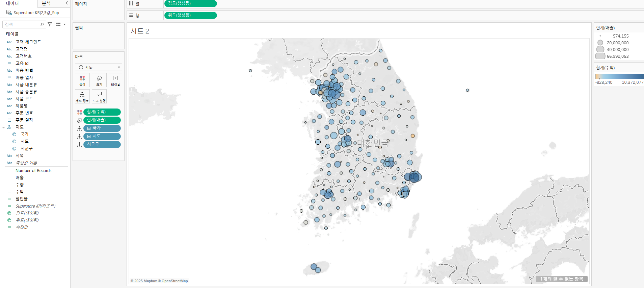Open the 도구 설명 (Tooltip) mark card
This screenshot has height=288, width=644.
(x=99, y=96)
